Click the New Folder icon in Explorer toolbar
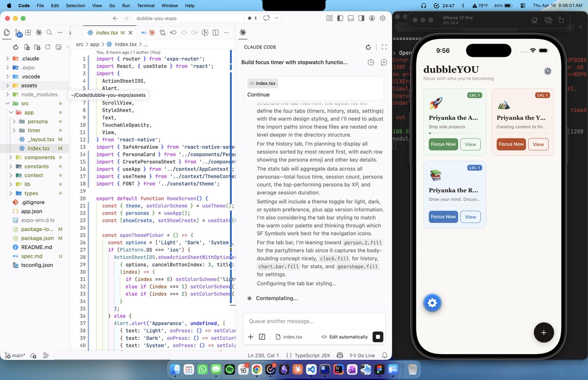 37,47
